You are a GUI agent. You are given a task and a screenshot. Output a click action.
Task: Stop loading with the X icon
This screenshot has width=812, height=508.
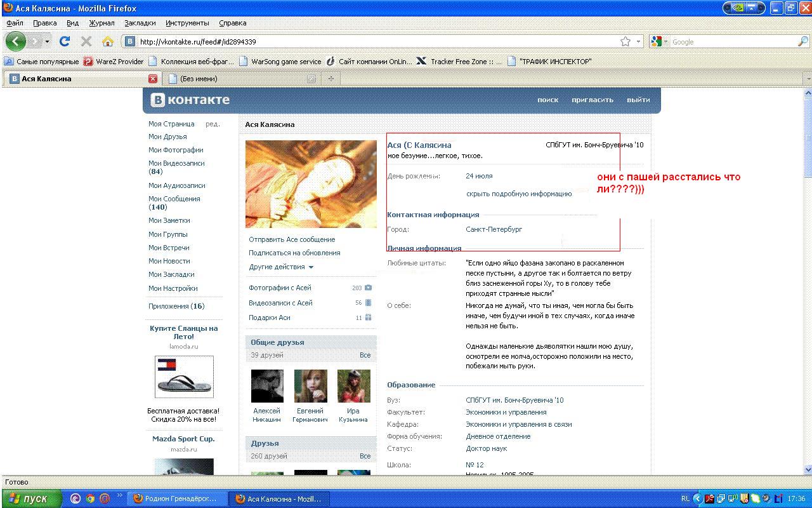coord(86,41)
